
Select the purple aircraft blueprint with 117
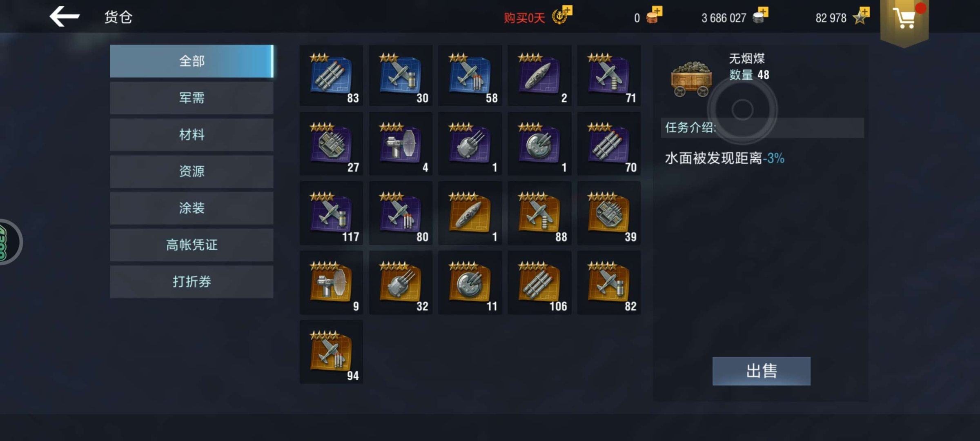[331, 214]
